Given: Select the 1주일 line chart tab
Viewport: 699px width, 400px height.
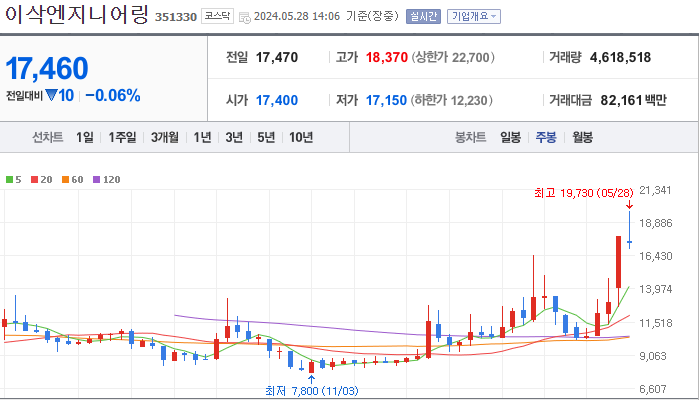Looking at the screenshot, I should coord(122,137).
